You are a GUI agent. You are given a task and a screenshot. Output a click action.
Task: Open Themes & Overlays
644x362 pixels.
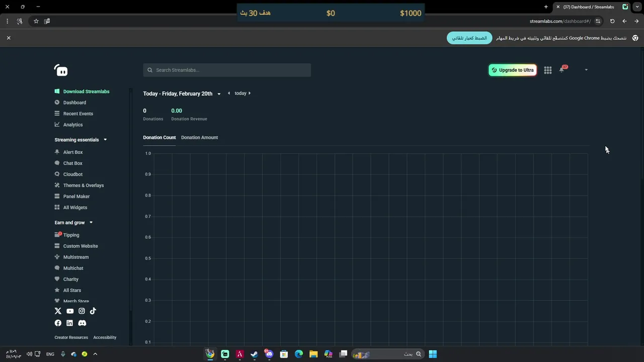click(84, 186)
